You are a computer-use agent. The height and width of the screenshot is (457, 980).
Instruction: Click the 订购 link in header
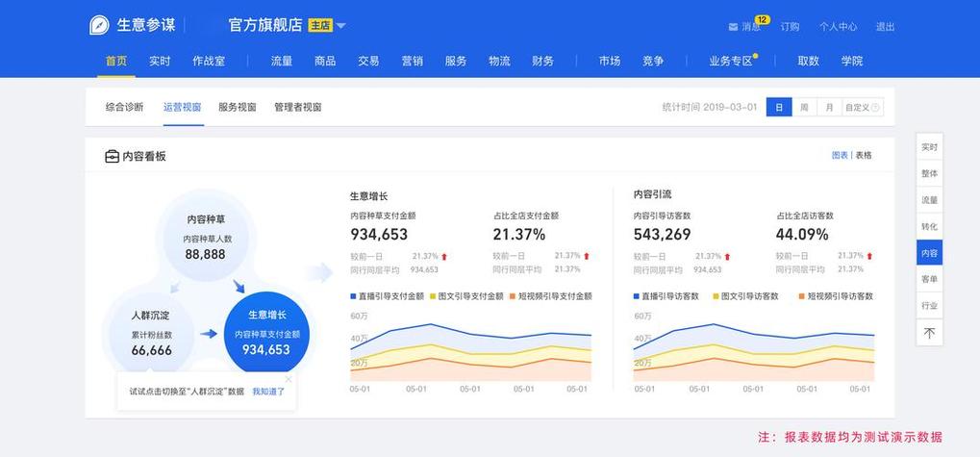(790, 27)
